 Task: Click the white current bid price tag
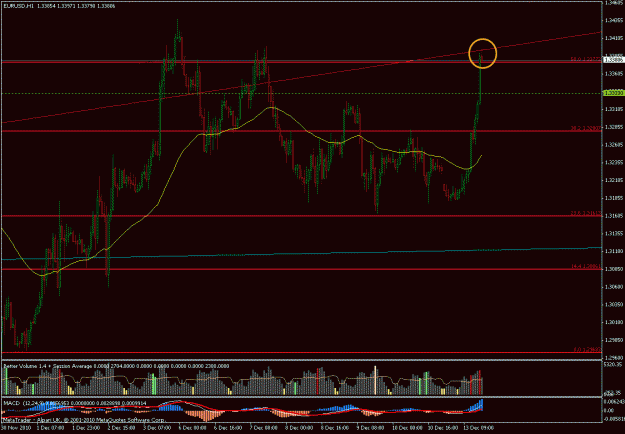(613, 60)
